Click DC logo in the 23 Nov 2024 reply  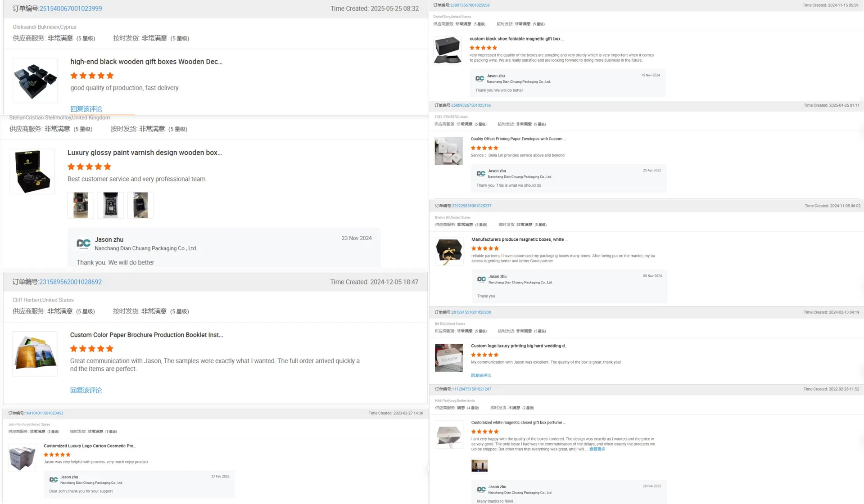click(x=83, y=244)
